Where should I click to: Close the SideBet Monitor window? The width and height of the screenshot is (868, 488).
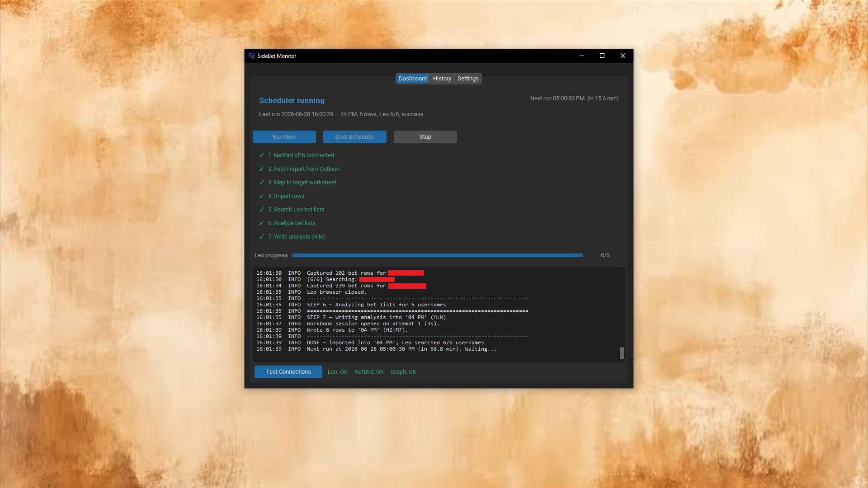tap(623, 56)
